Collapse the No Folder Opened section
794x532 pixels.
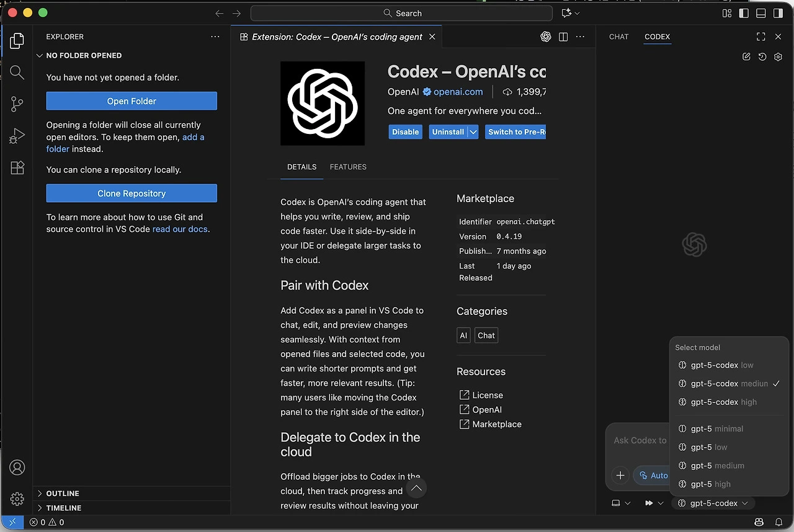point(132,55)
